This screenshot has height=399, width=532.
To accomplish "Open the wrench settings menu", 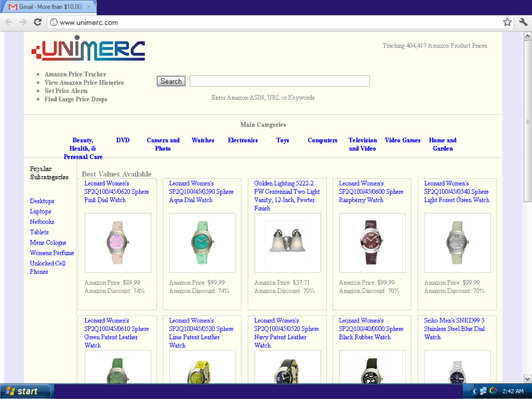I will (x=523, y=22).
